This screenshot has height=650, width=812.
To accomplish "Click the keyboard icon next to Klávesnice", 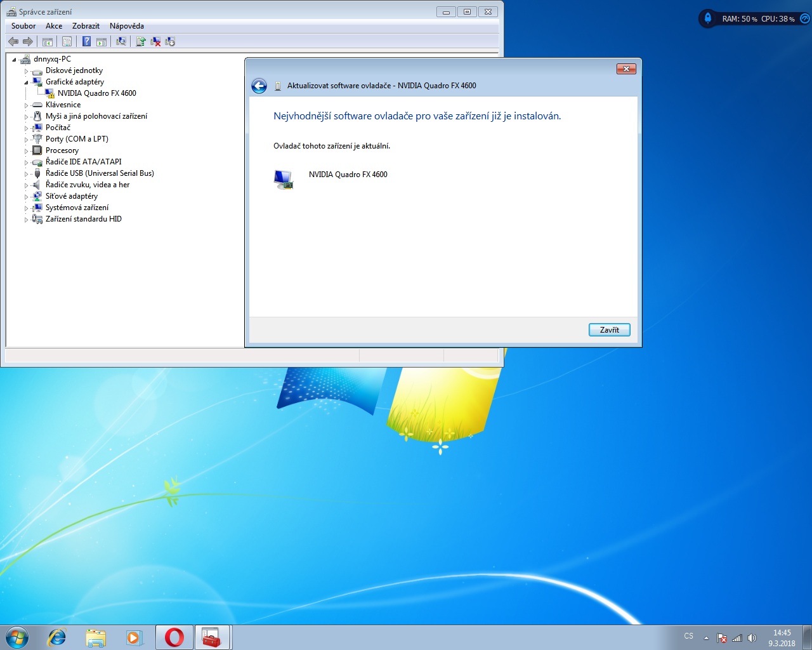I will 37,105.
